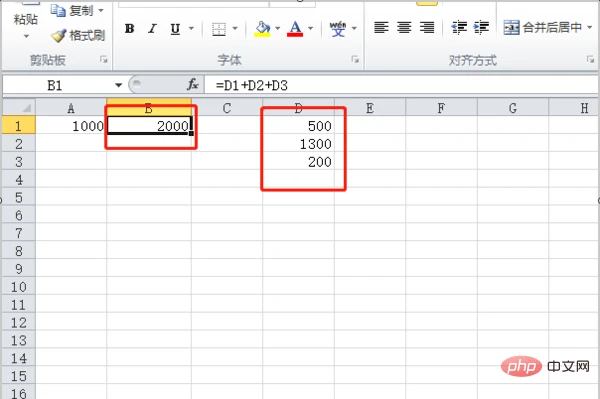Click Merge and Center (合并后居中)
600x399 pixels.
click(543, 28)
